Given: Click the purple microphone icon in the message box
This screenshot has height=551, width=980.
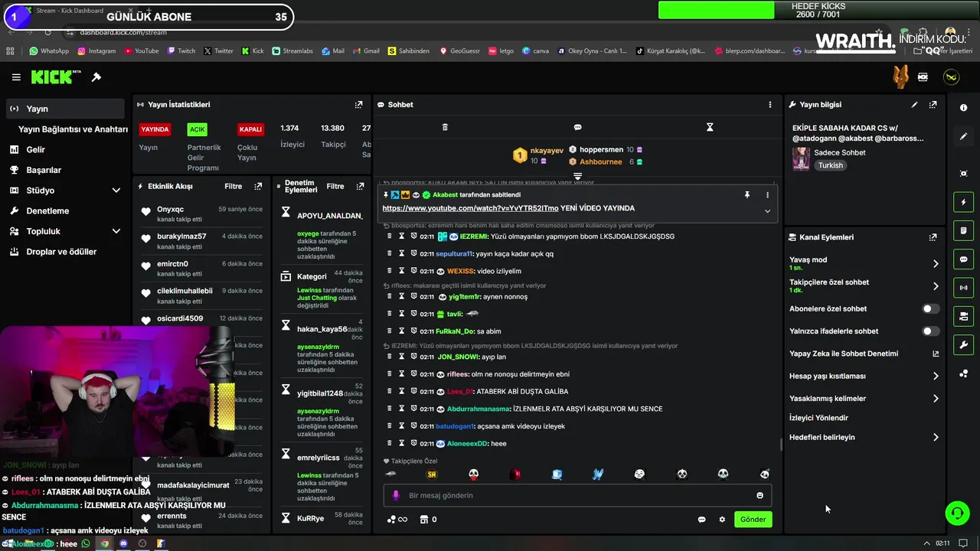Looking at the screenshot, I should 396,495.
